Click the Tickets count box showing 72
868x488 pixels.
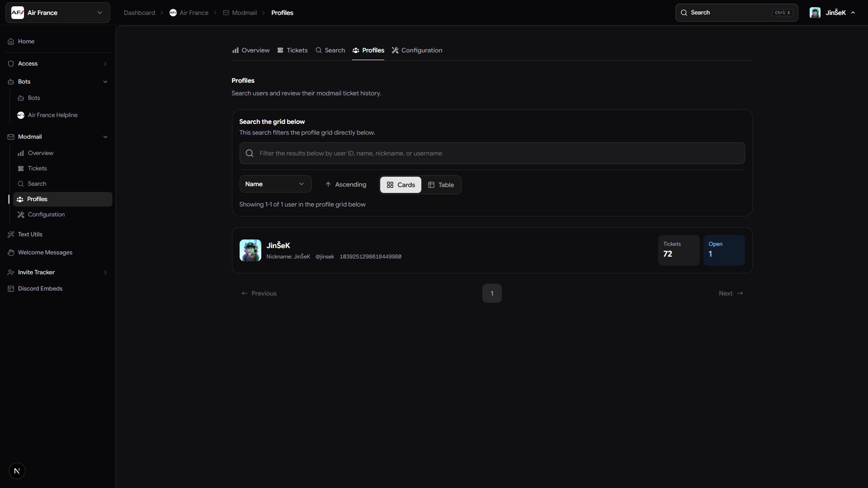pyautogui.click(x=679, y=250)
